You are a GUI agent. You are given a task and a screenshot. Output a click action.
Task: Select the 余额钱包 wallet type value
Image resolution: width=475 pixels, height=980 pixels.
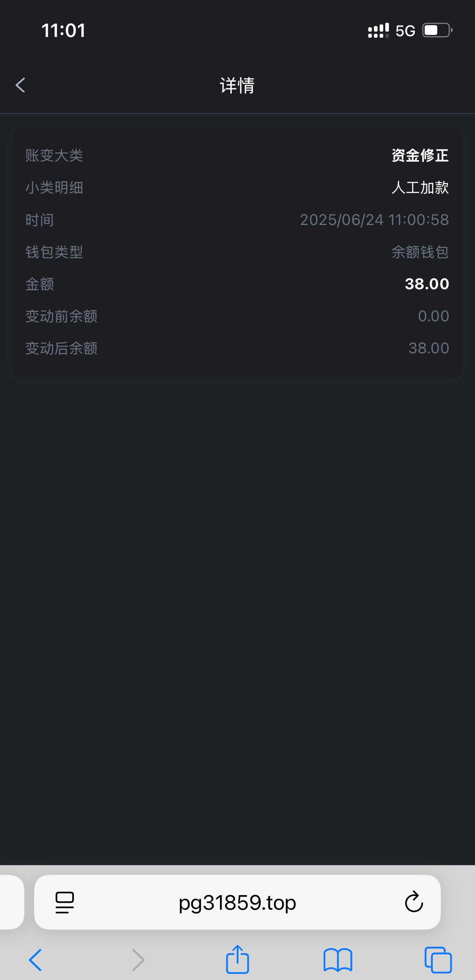[420, 252]
